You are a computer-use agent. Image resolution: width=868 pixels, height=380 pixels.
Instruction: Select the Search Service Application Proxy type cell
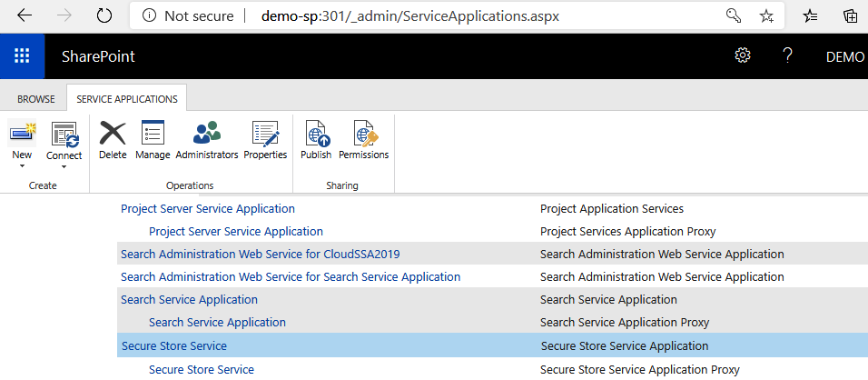(625, 323)
